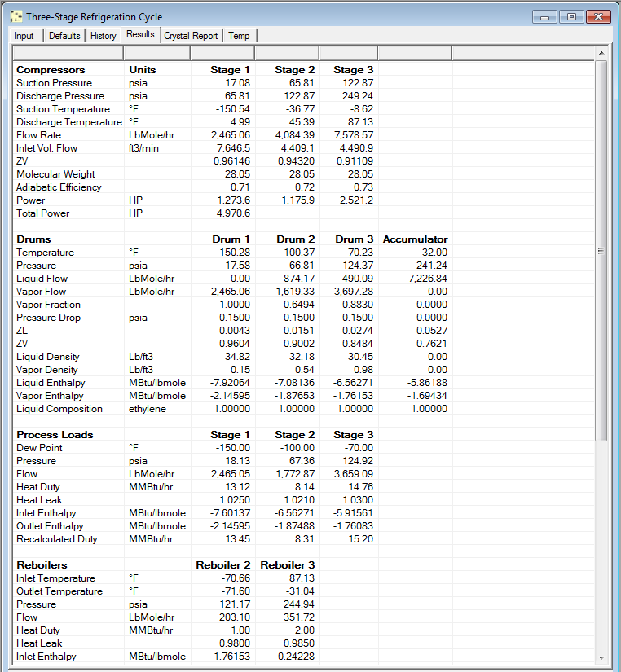
Task: Select the Accumulator column header
Action: pyautogui.click(x=415, y=239)
